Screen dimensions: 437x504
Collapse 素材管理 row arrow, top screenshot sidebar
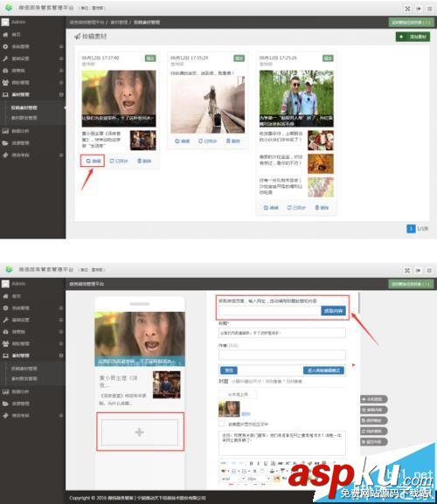61,94
